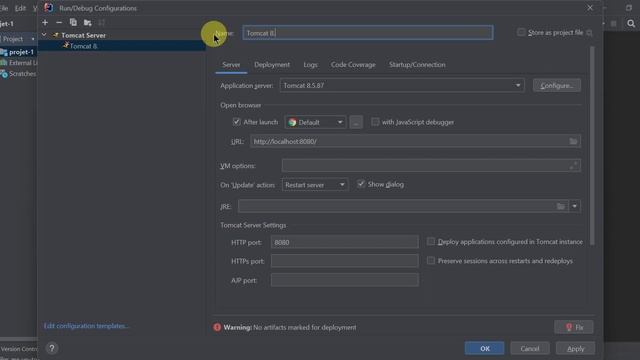Open the Startup/Connection tab
This screenshot has width=640, height=360.
417,64
